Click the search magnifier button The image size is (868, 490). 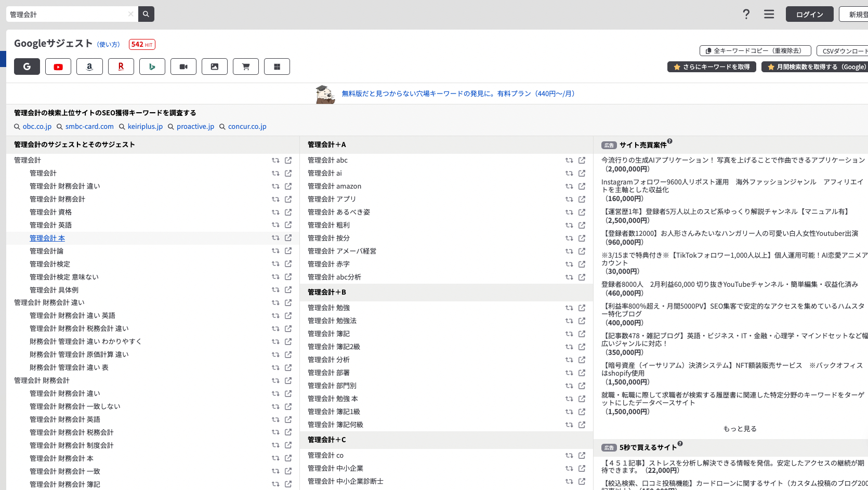(x=146, y=14)
